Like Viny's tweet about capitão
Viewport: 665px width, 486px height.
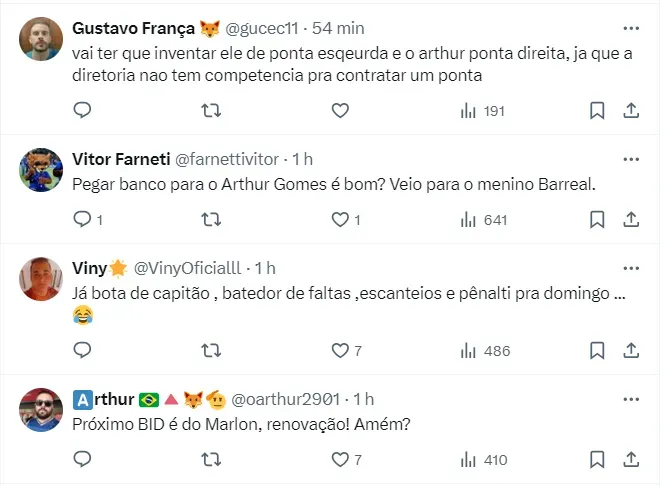[x=340, y=351]
